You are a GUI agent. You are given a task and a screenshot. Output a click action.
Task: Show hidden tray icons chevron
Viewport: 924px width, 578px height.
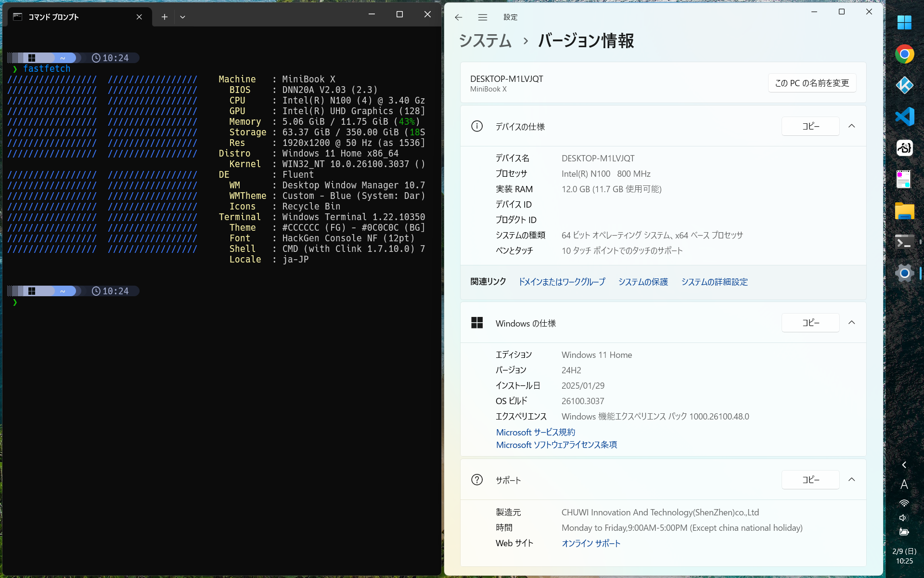click(x=904, y=465)
